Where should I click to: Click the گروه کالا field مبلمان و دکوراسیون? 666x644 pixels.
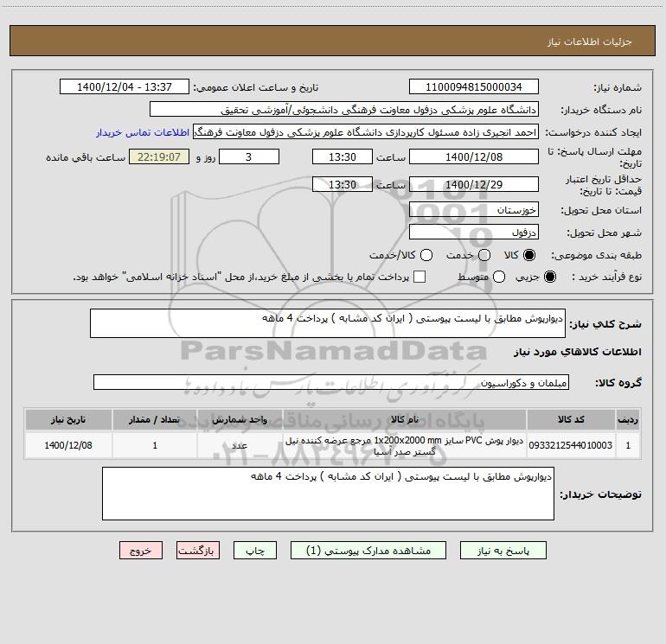(331, 382)
